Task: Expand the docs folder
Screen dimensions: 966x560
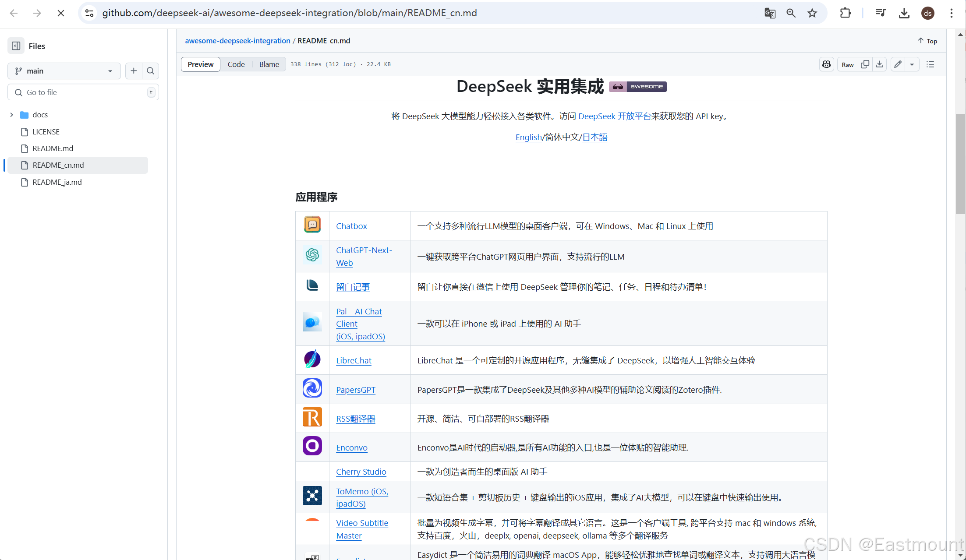Action: [x=12, y=115]
